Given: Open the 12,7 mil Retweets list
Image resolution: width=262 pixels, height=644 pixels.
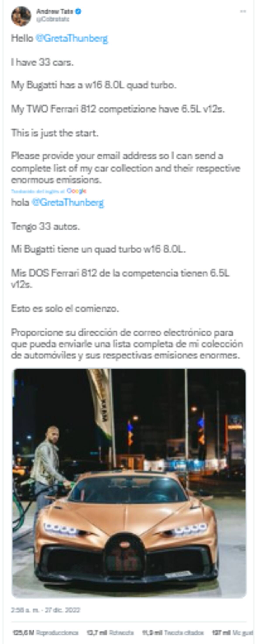Looking at the screenshot, I should [x=110, y=633].
